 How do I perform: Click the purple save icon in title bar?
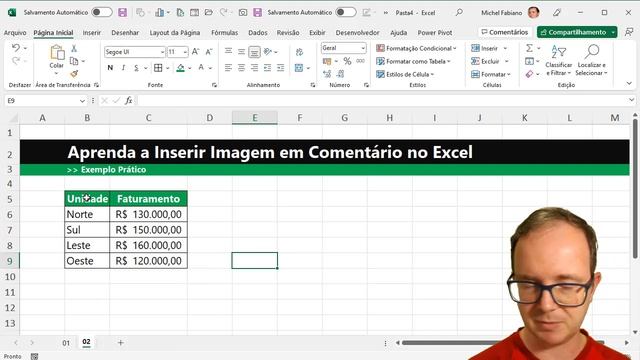tap(122, 12)
